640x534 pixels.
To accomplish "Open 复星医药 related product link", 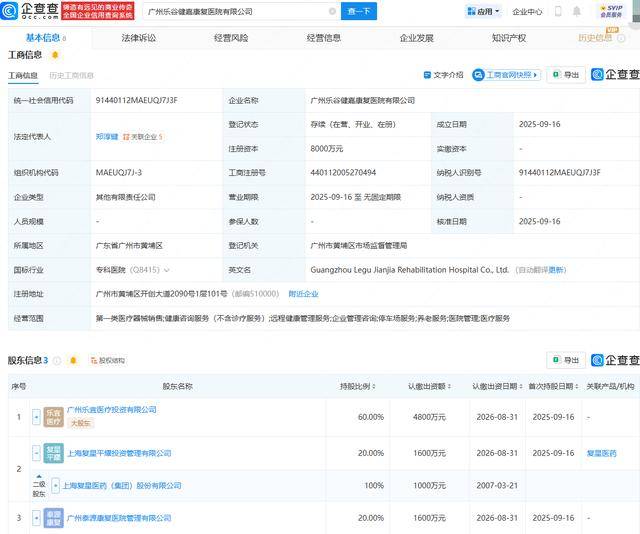I will [x=601, y=453].
